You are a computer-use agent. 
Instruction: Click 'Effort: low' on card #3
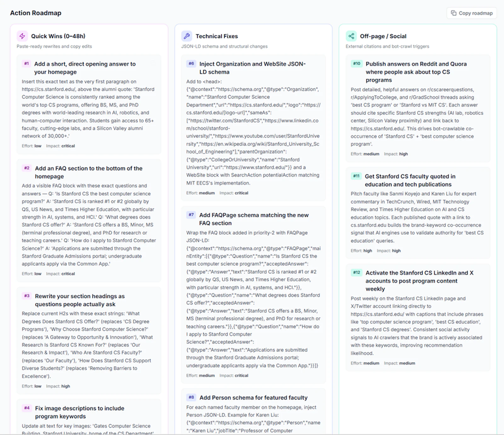pyautogui.click(x=31, y=386)
